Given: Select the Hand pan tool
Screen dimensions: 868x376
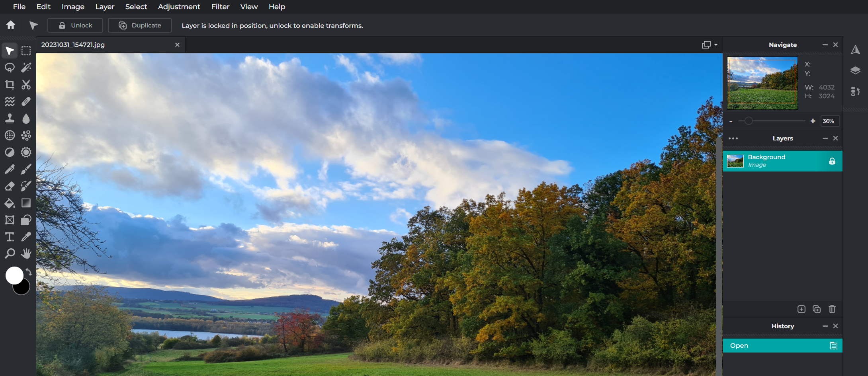Looking at the screenshot, I should tap(26, 253).
